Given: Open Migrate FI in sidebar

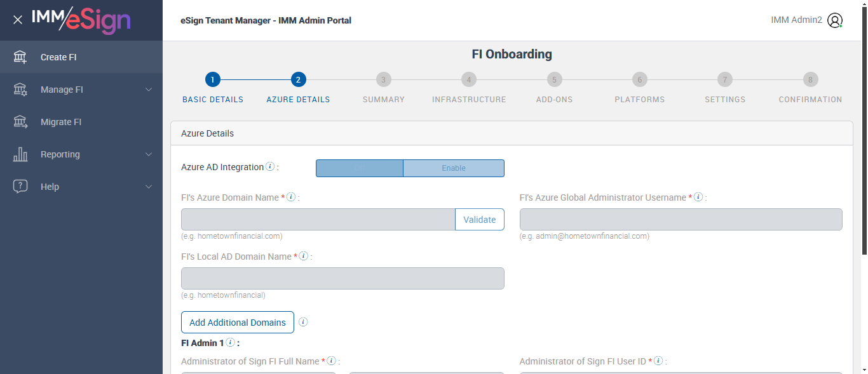Looking at the screenshot, I should click(x=81, y=122).
